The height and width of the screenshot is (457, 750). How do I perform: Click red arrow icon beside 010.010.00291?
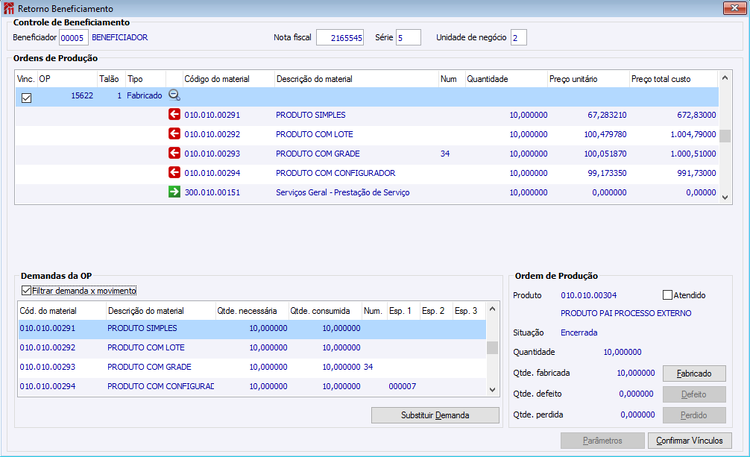(174, 114)
